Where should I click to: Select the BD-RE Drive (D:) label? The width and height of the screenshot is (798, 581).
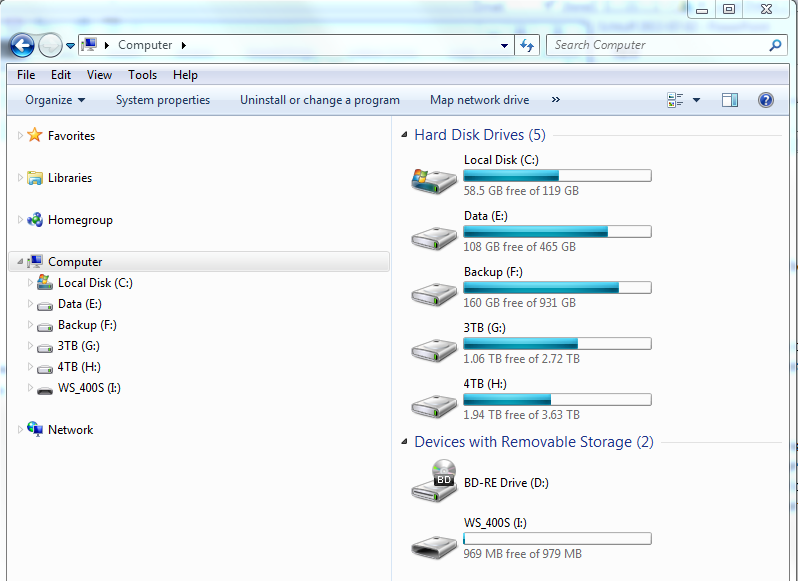pos(506,483)
